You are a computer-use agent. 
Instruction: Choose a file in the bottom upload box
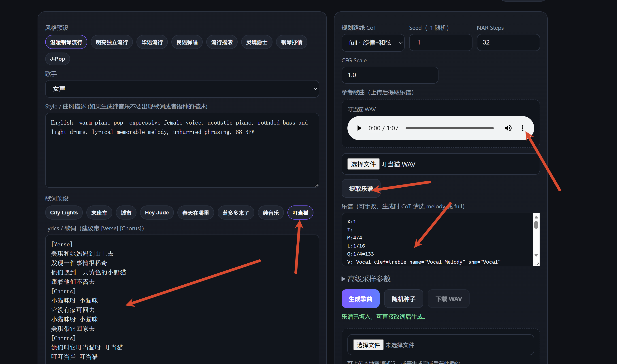(368, 345)
